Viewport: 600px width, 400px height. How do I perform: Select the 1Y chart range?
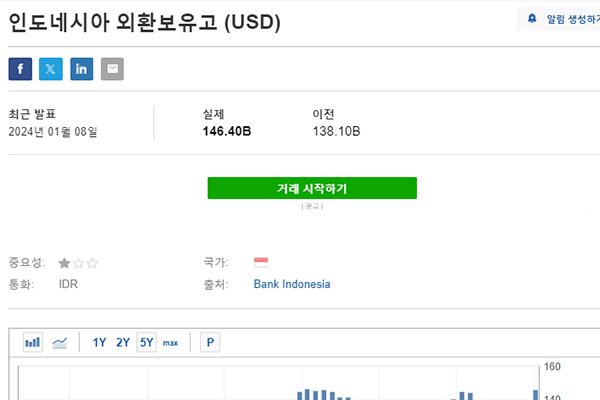click(x=99, y=342)
